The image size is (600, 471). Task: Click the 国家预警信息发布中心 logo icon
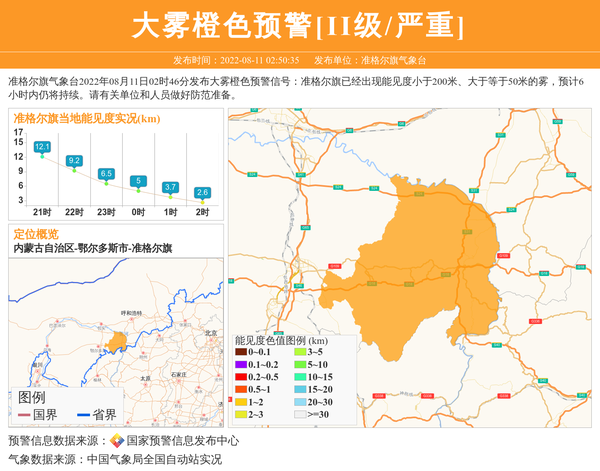(x=117, y=441)
